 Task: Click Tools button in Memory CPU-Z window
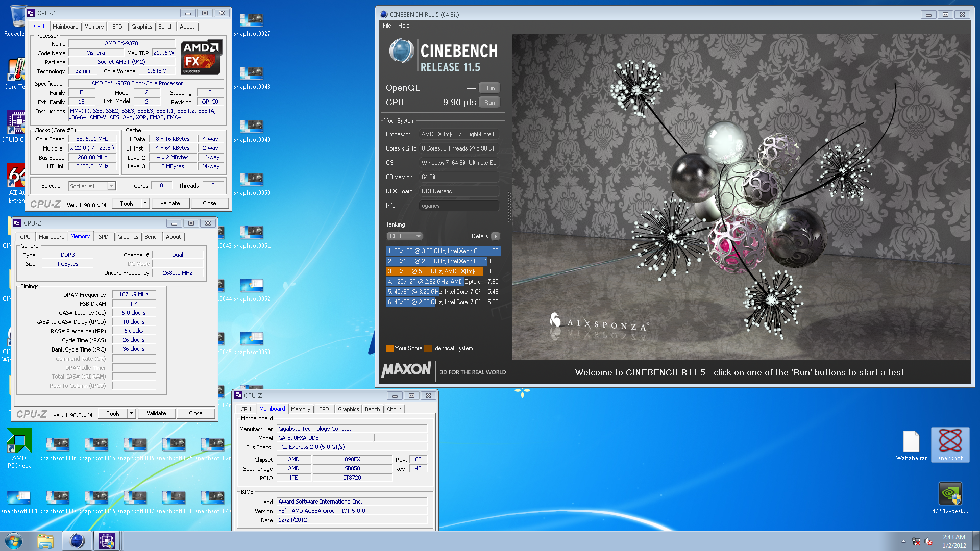point(113,413)
